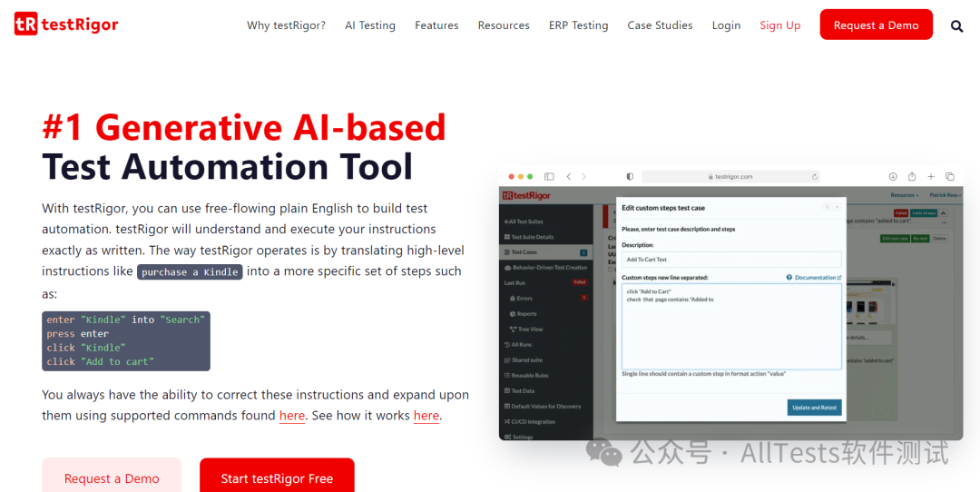Screen dimensions: 980x492
Task: Click the new tab plus icon
Action: click(x=931, y=176)
